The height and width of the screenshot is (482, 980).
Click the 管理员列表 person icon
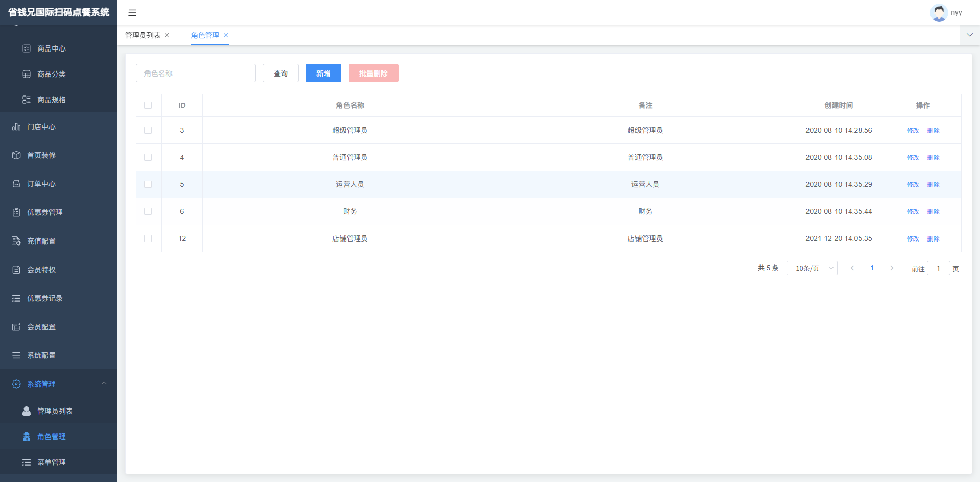[x=27, y=411]
